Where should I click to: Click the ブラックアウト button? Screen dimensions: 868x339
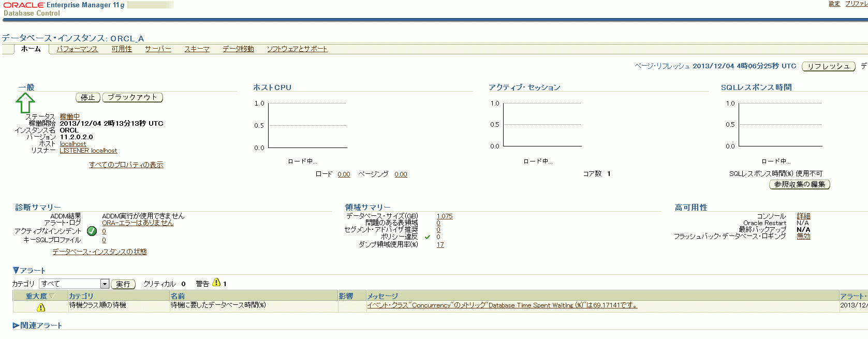pyautogui.click(x=133, y=97)
